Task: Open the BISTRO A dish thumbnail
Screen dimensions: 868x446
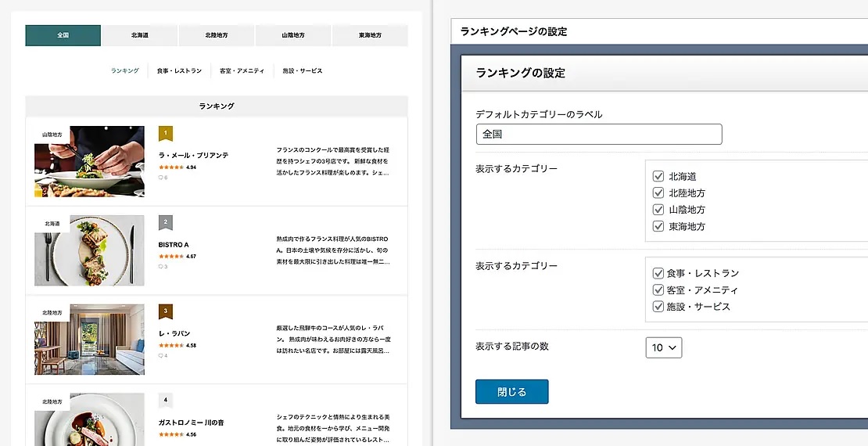Action: 89,250
